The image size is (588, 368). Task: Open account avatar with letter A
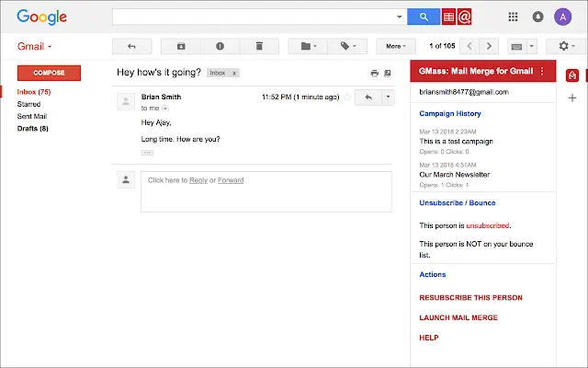(x=562, y=17)
